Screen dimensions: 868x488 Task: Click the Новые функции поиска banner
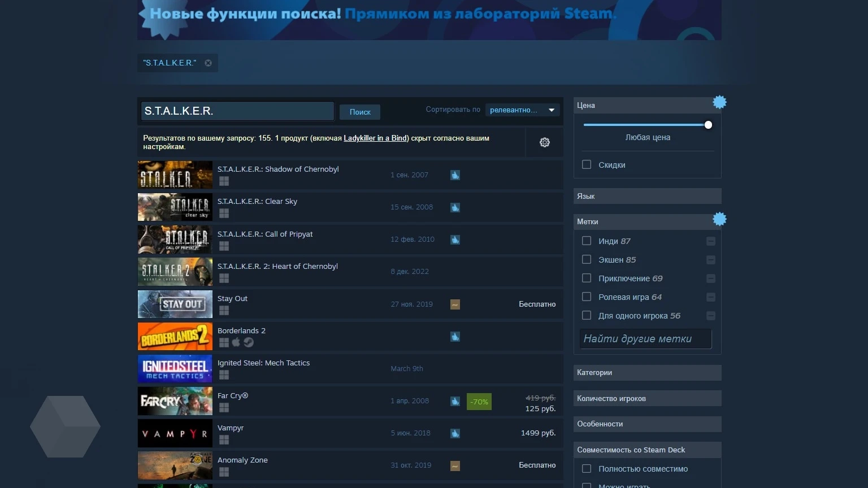coord(429,20)
